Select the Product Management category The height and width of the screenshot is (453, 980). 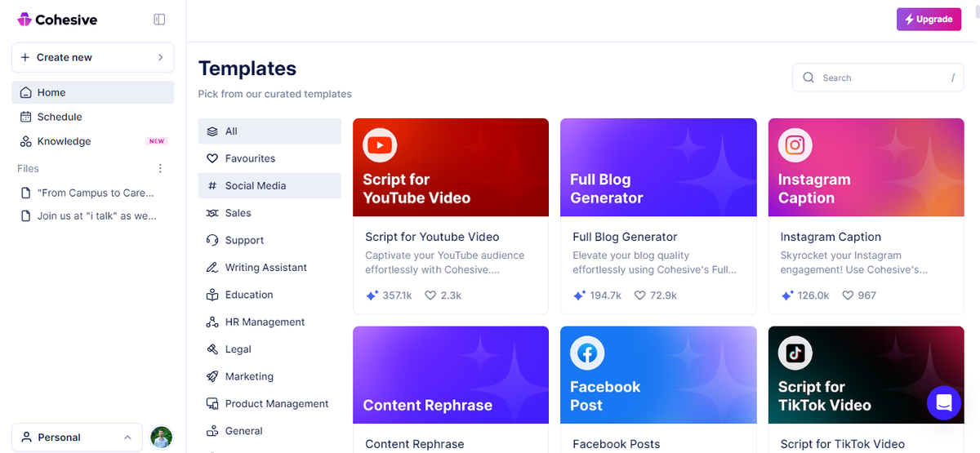[x=269, y=404]
